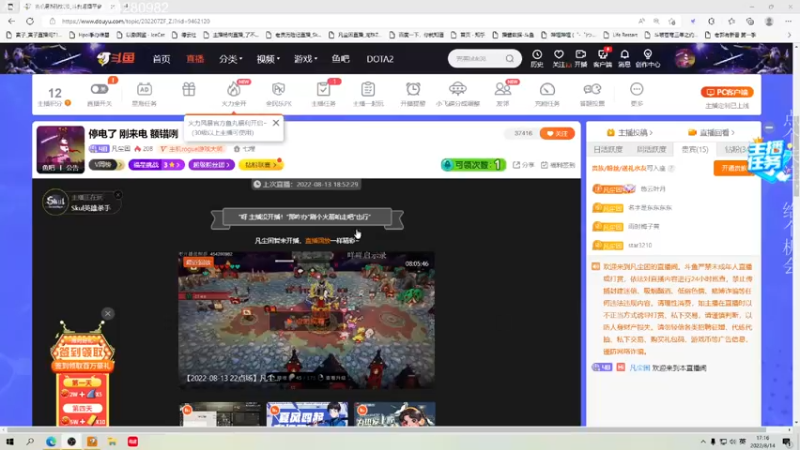Click the orange 开通 button in guest panel

click(x=733, y=168)
